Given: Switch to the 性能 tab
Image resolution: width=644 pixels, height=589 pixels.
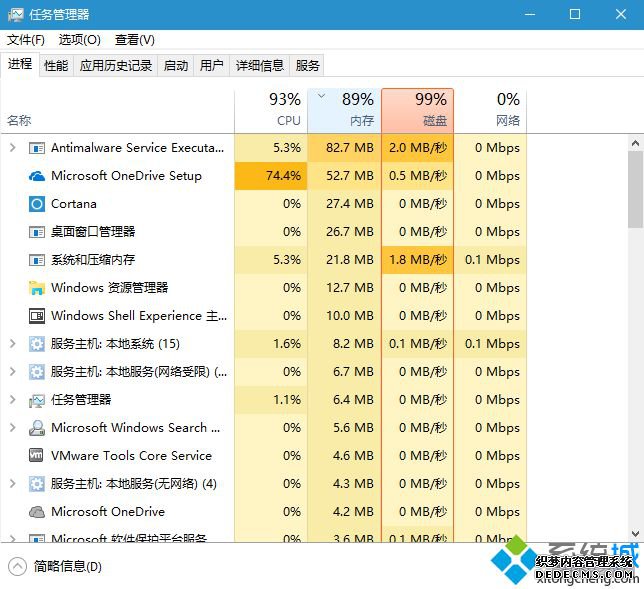Looking at the screenshot, I should tap(56, 65).
